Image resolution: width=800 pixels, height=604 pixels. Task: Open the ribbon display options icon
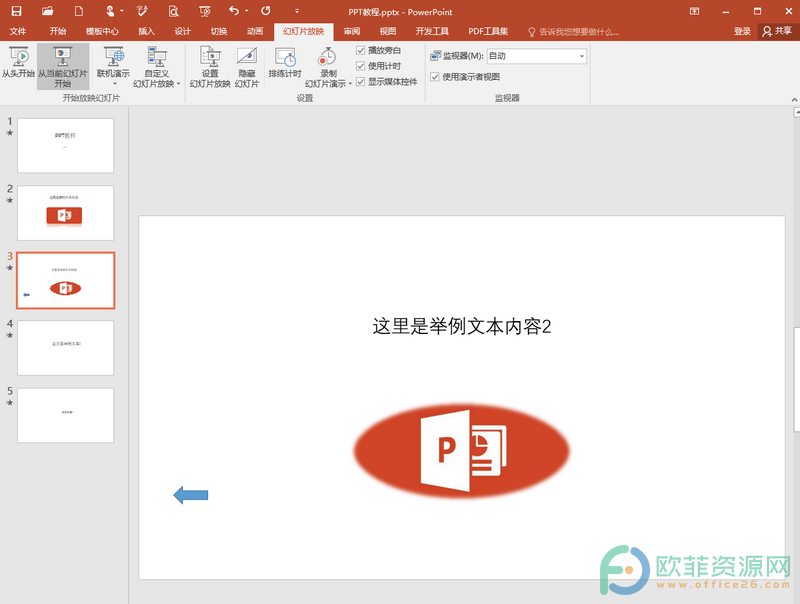pyautogui.click(x=694, y=11)
